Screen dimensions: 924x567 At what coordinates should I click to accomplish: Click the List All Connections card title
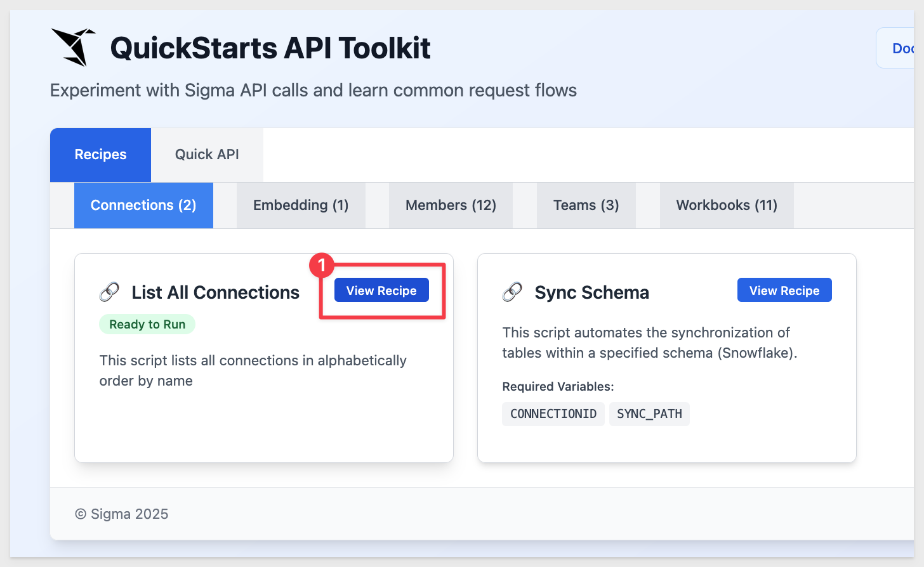(x=216, y=292)
